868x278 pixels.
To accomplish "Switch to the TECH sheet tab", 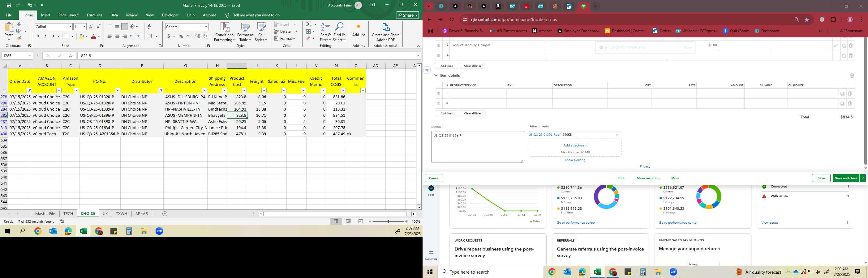I will pyautogui.click(x=68, y=214).
